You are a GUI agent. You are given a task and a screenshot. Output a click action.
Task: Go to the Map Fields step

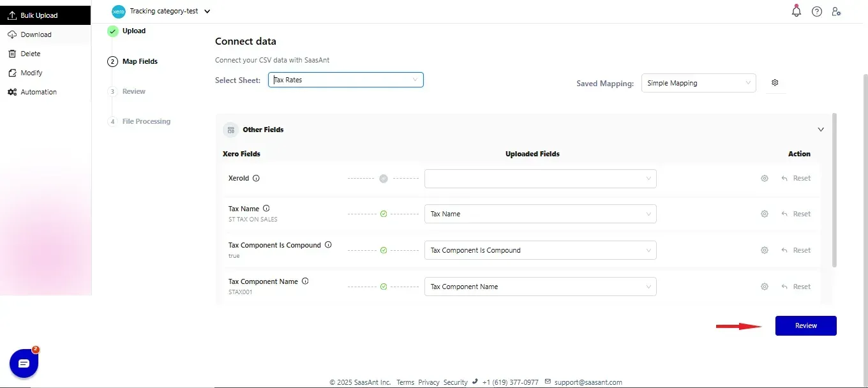click(133, 61)
